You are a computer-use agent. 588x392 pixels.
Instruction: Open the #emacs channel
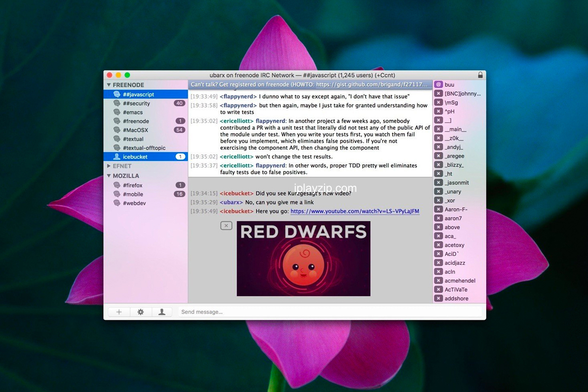point(146,112)
